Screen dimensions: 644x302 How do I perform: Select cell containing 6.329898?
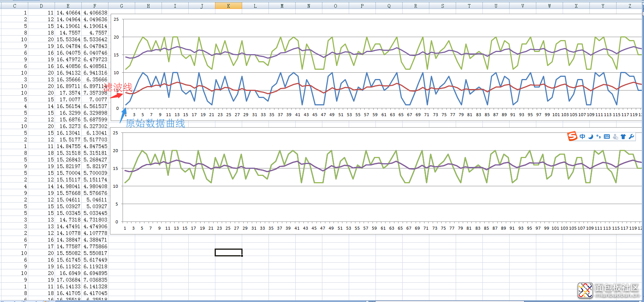click(95, 113)
